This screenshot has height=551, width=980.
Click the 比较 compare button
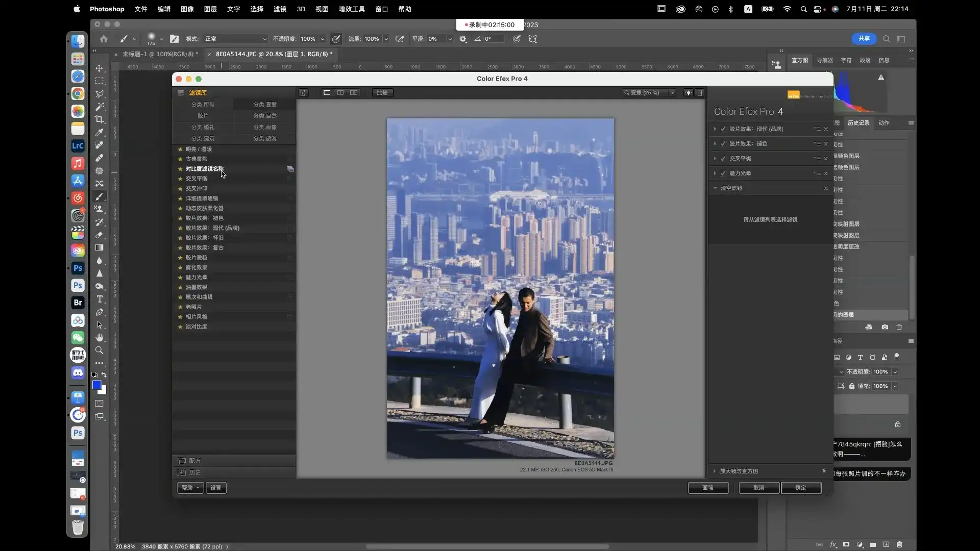[382, 92]
